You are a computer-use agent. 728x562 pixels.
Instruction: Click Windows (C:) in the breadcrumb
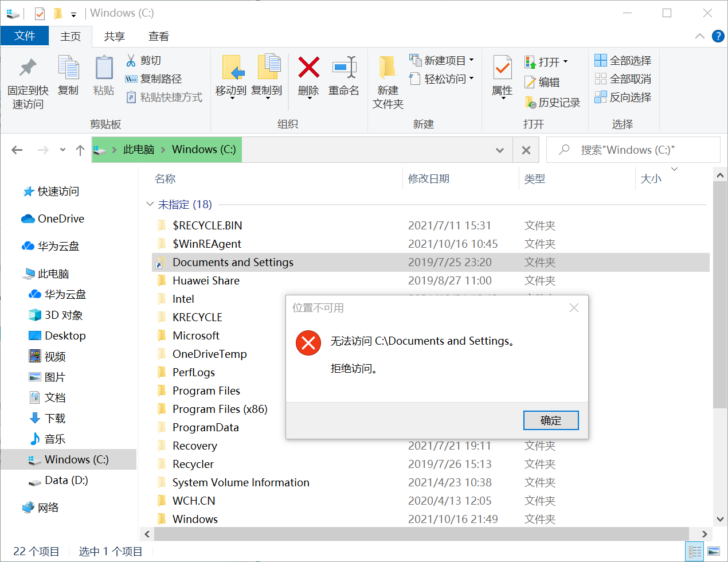pos(204,150)
